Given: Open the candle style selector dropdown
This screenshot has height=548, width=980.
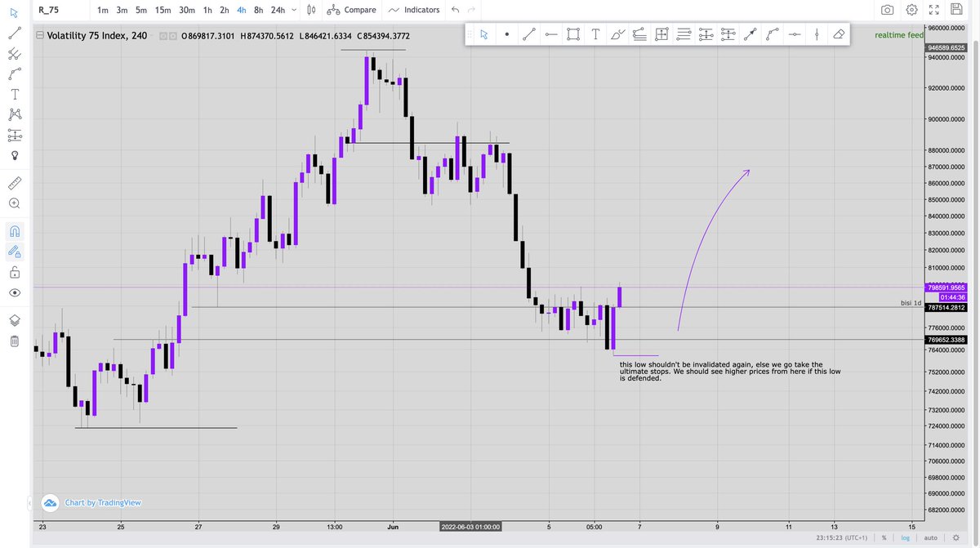Looking at the screenshot, I should tap(310, 10).
